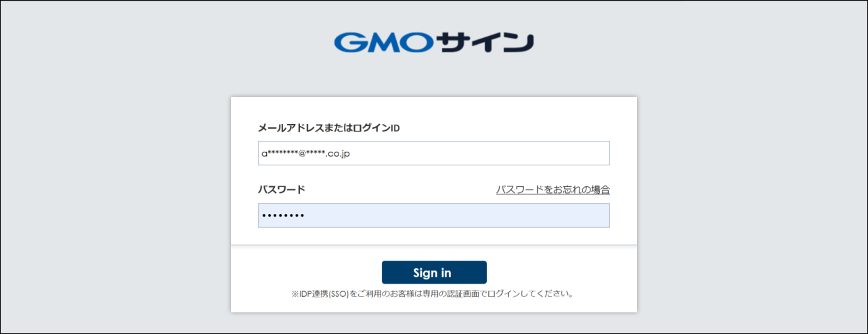The image size is (868, 334).
Task: Click the メールアドレスまたはログインID label
Action: 328,127
